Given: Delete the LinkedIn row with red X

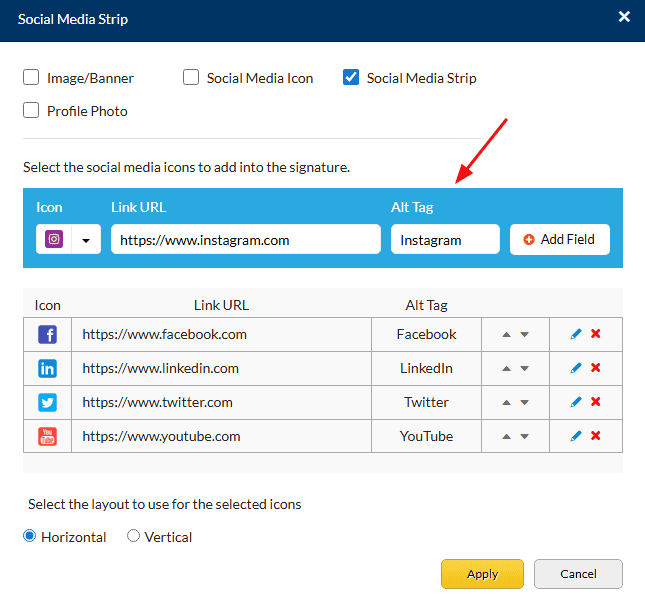Looking at the screenshot, I should pos(596,368).
